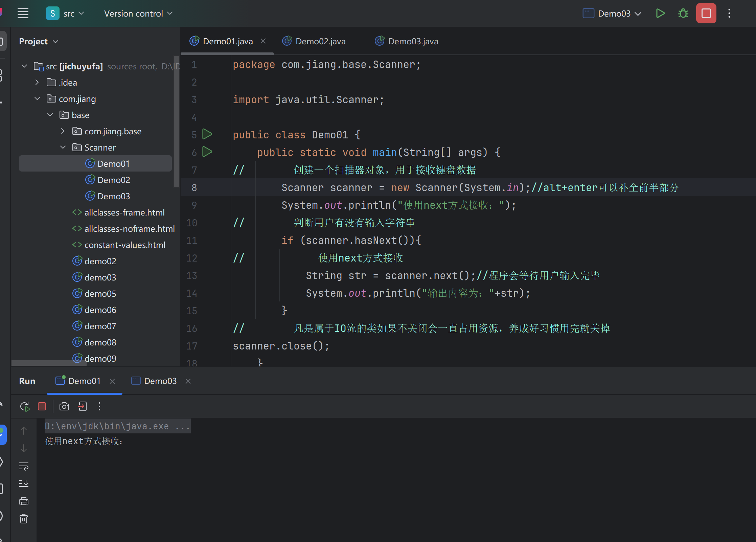Switch to the Demo02.java editor tab
The image size is (756, 542).
coord(320,41)
